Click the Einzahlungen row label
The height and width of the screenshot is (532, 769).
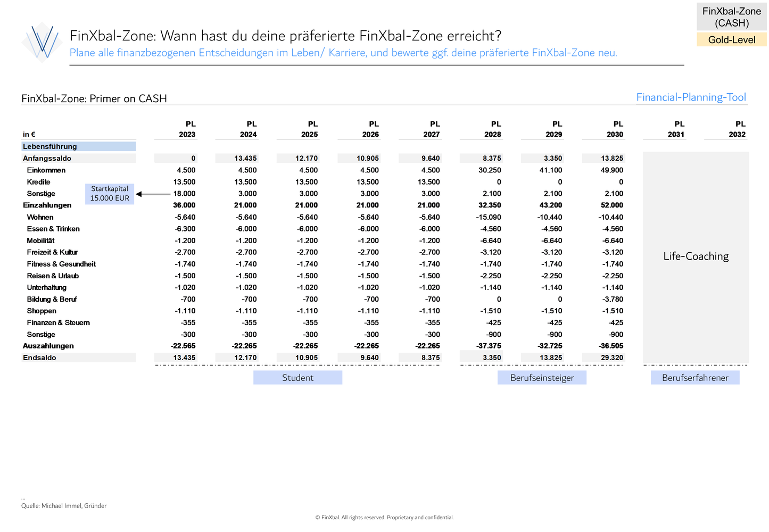pyautogui.click(x=47, y=205)
